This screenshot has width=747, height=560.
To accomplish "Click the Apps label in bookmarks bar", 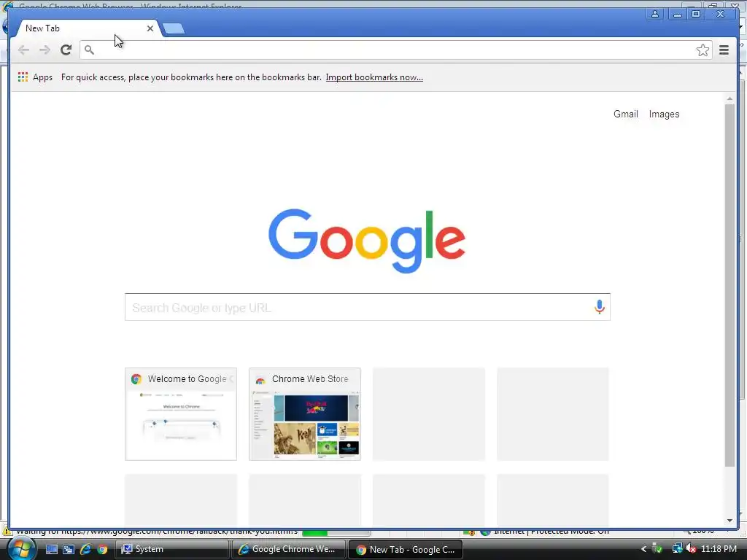I will 42,77.
